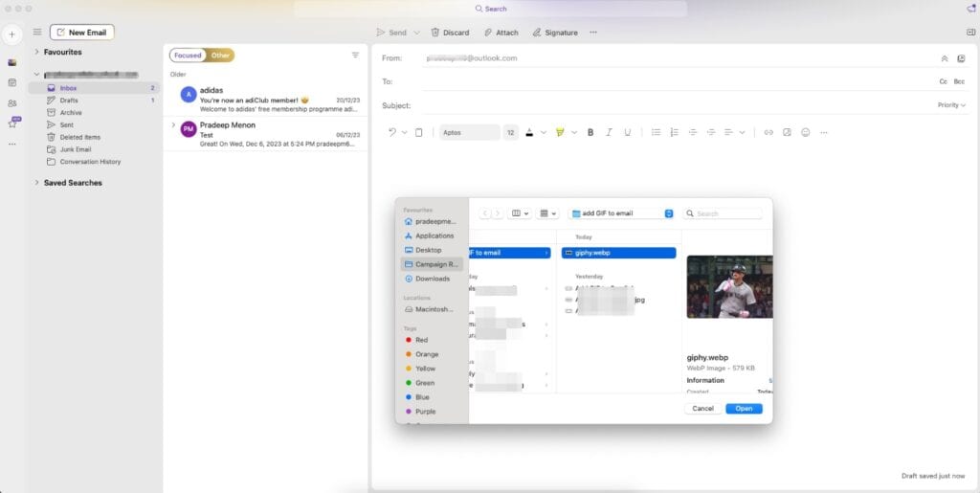The width and height of the screenshot is (980, 493).
Task: Toggle bulleted list
Action: (656, 132)
